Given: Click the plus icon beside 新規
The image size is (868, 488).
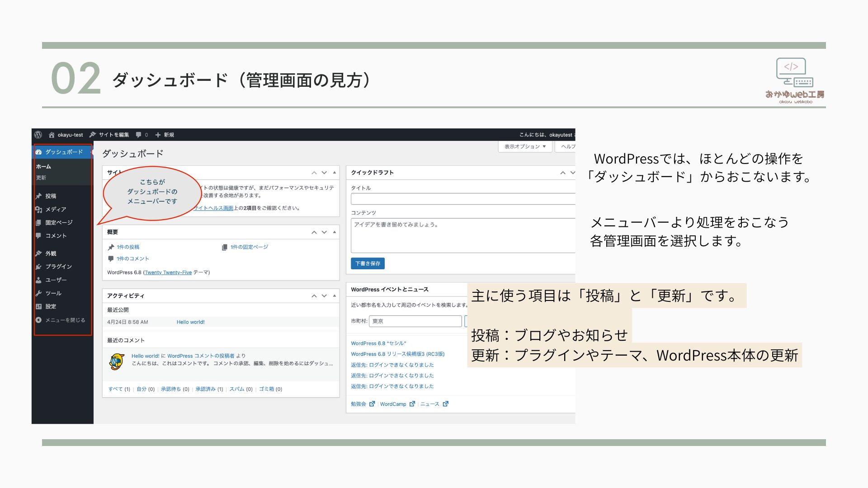Looking at the screenshot, I should 158,135.
